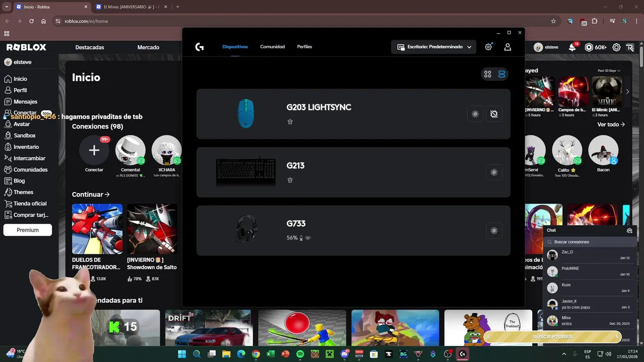
Task: Open the Perfiles tab in G HUB
Action: (304, 47)
